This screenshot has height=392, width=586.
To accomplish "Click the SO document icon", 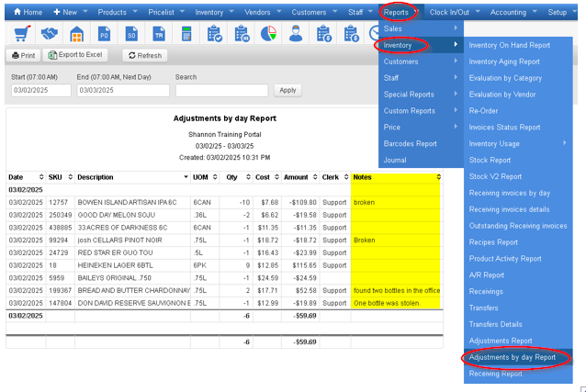I will [x=131, y=34].
